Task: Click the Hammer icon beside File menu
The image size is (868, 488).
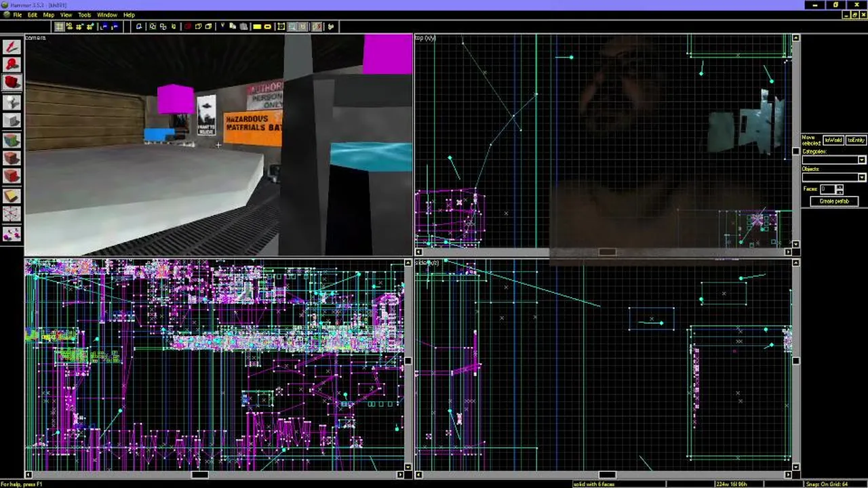Action: point(5,14)
